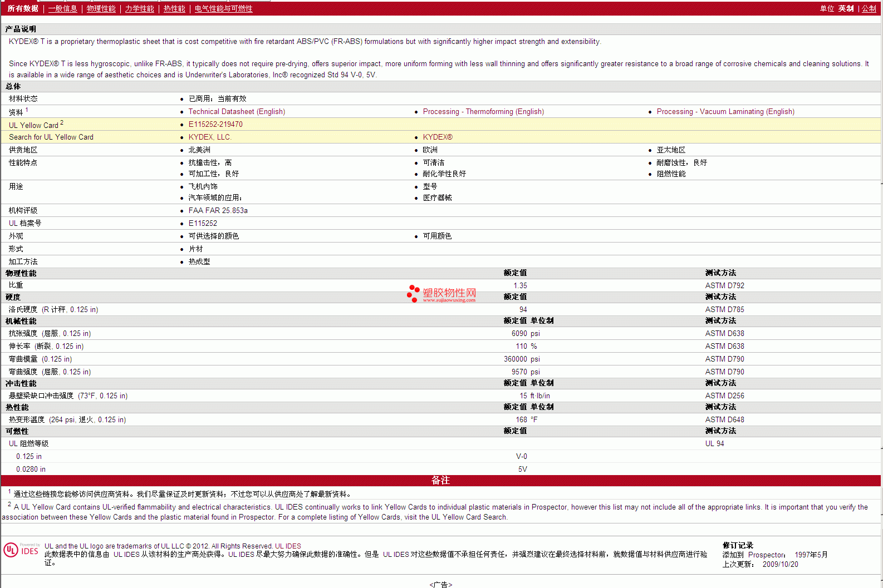Click FAA FAR 25.853a rating
883x588 pixels.
pos(218,211)
